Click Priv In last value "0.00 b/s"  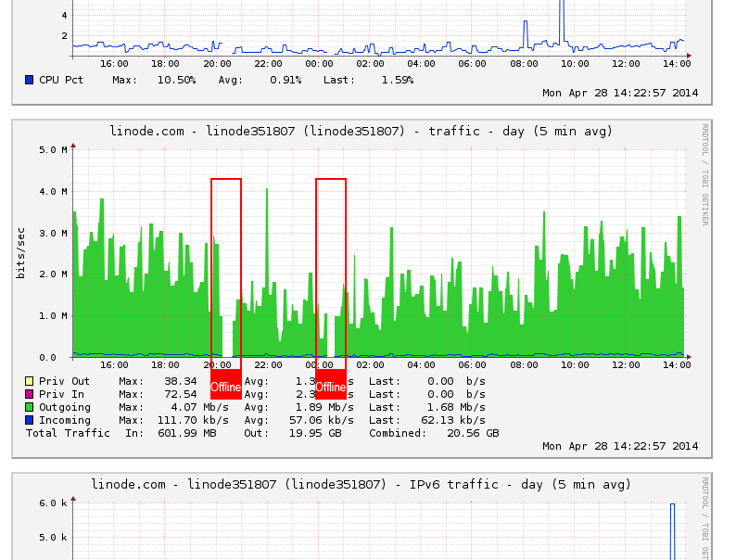click(456, 394)
